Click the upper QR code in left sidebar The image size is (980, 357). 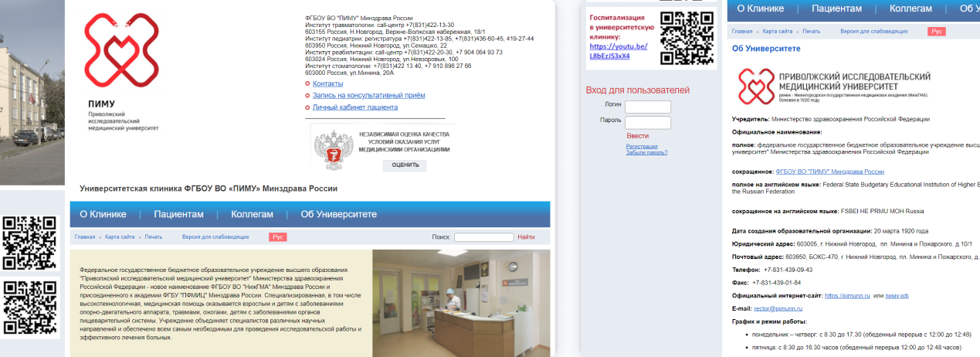29,242
